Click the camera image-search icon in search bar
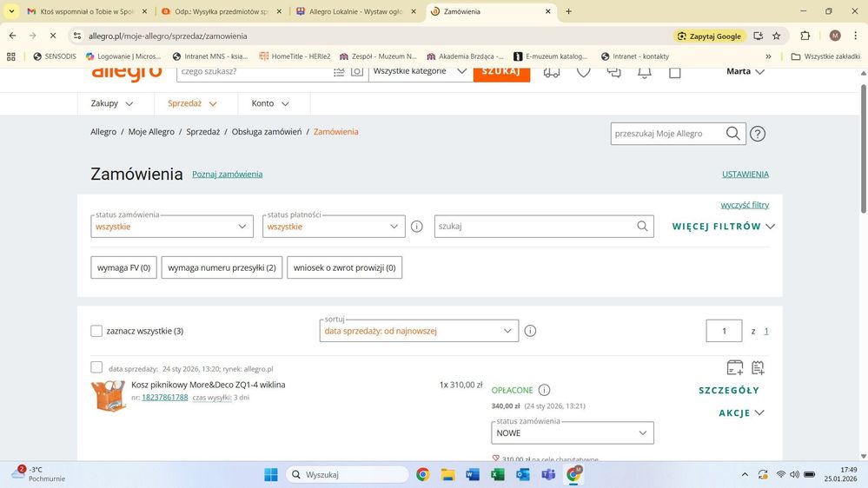 click(356, 72)
